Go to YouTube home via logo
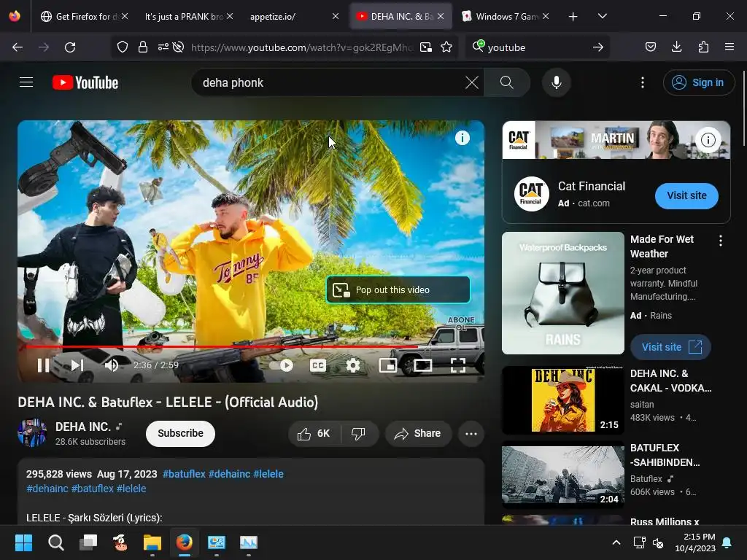This screenshot has height=560, width=747. 85,82
